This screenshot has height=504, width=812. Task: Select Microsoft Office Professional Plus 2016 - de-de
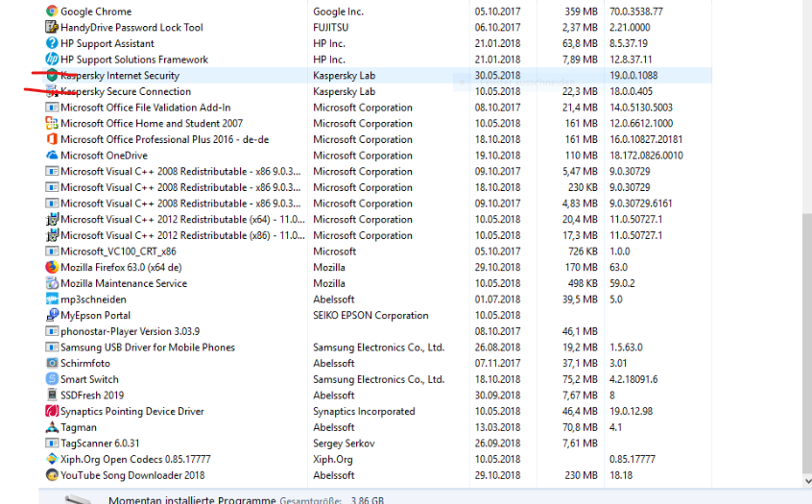[x=165, y=139]
